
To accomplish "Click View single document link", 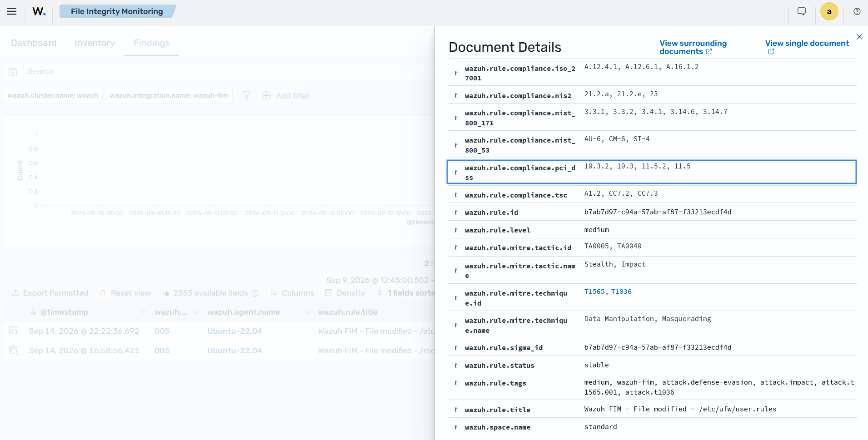I will coord(807,47).
